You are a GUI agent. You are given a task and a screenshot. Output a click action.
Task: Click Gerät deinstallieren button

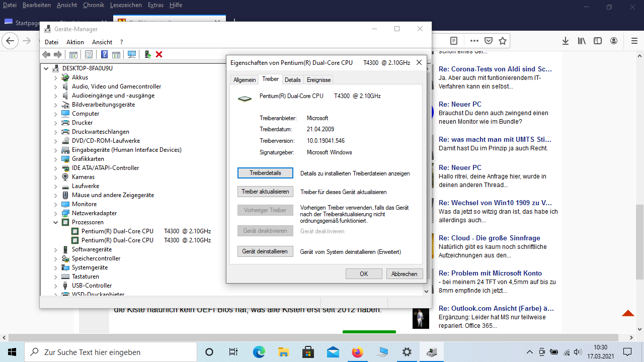click(x=265, y=251)
